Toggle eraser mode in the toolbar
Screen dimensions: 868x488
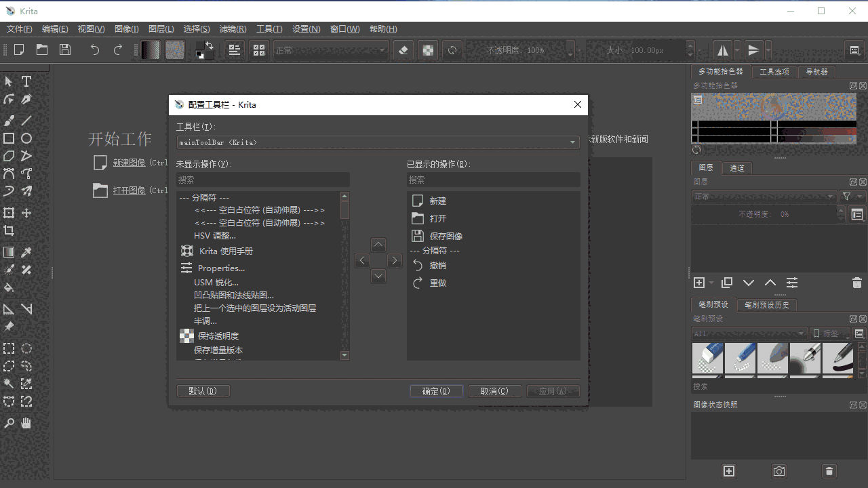(x=402, y=49)
